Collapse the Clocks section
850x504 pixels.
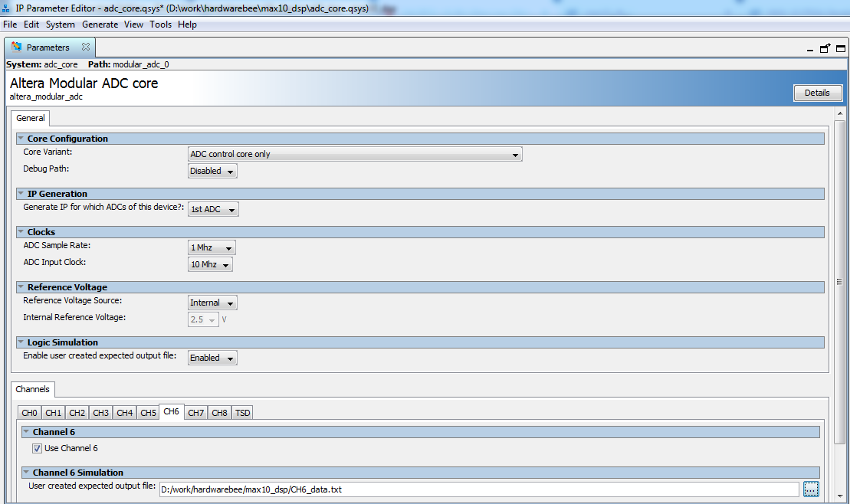click(x=21, y=232)
